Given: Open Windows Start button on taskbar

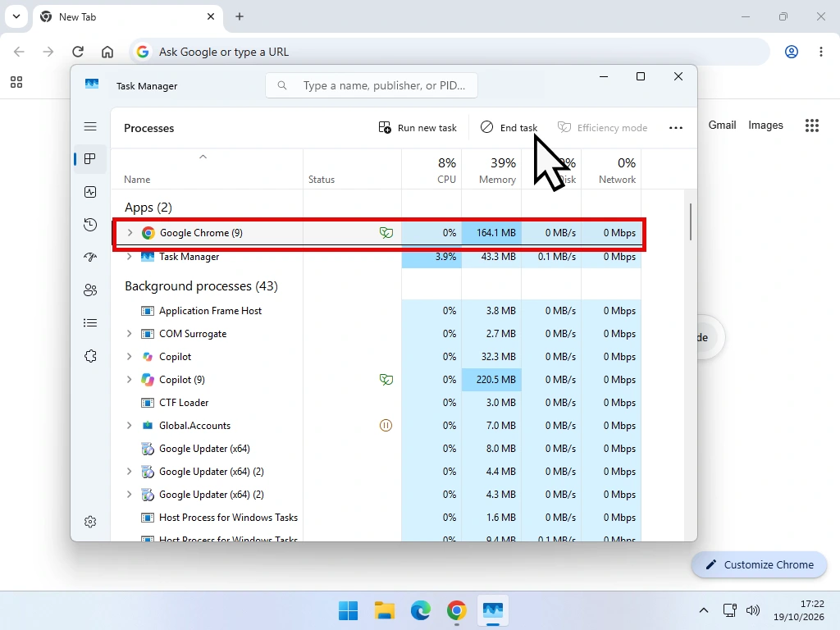Looking at the screenshot, I should pyautogui.click(x=348, y=610).
